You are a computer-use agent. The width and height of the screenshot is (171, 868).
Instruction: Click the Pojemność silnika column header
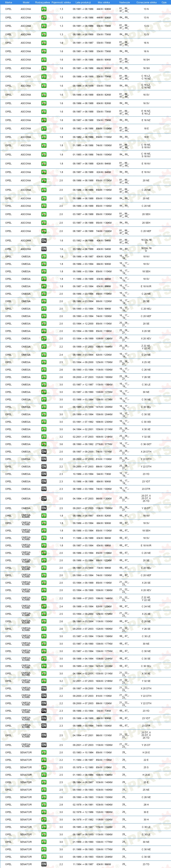(x=61, y=2)
